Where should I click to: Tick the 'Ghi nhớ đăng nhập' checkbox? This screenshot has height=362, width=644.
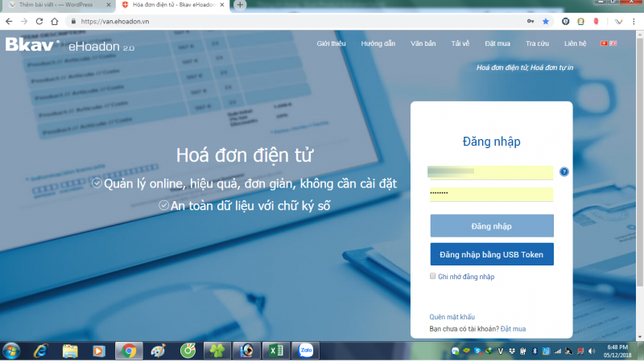[433, 277]
